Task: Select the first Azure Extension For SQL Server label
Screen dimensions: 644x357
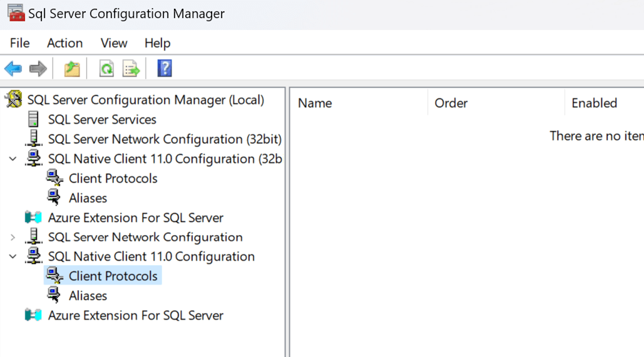Action: coord(136,218)
